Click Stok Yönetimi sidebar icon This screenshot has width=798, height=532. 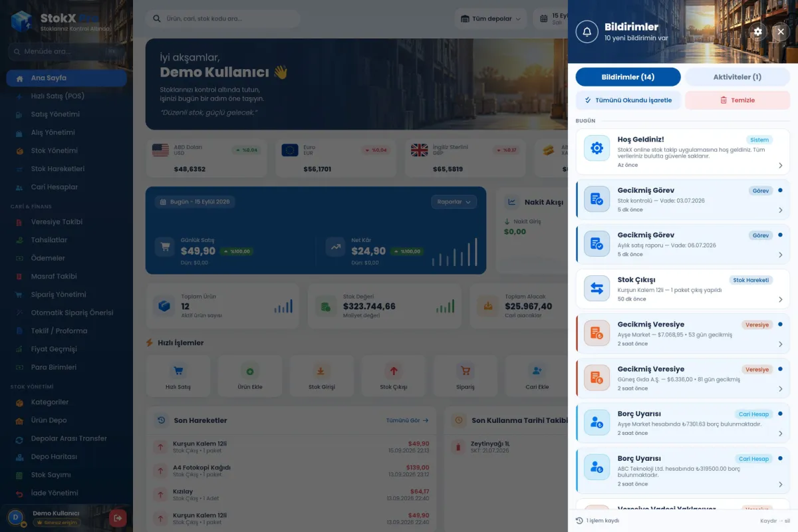coord(19,151)
